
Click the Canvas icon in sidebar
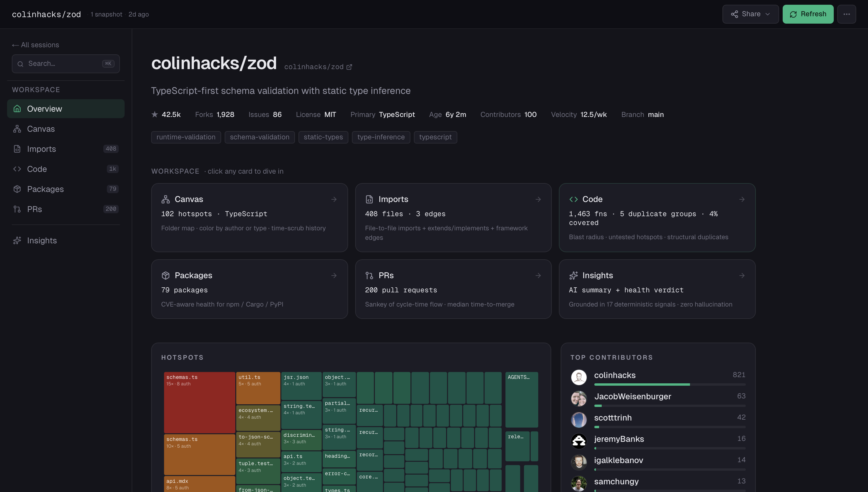[x=17, y=129]
